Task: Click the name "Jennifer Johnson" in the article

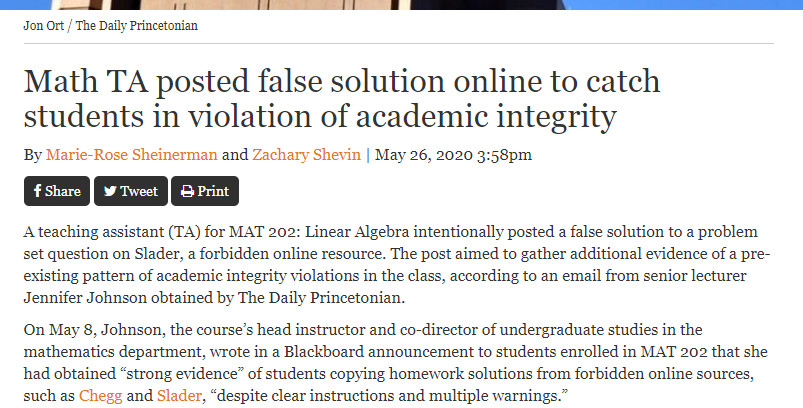Action: 82,298
